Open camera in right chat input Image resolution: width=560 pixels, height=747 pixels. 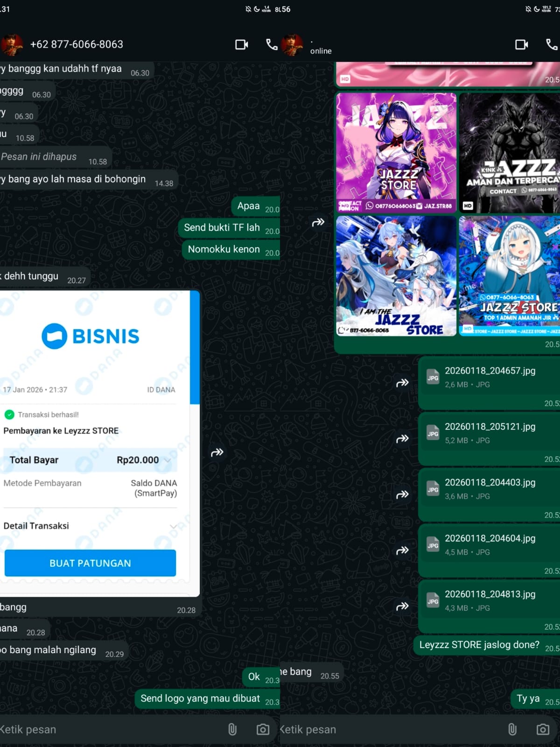pyautogui.click(x=543, y=729)
